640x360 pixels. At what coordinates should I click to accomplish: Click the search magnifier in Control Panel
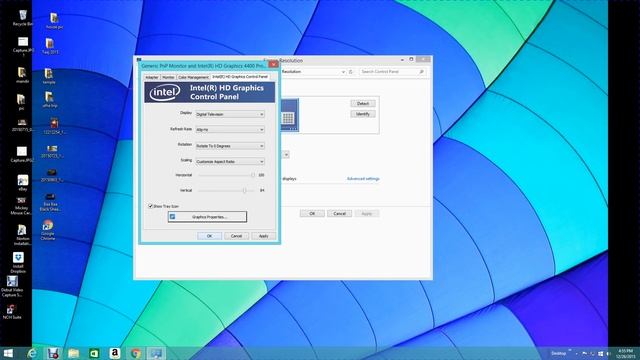pyautogui.click(x=421, y=72)
